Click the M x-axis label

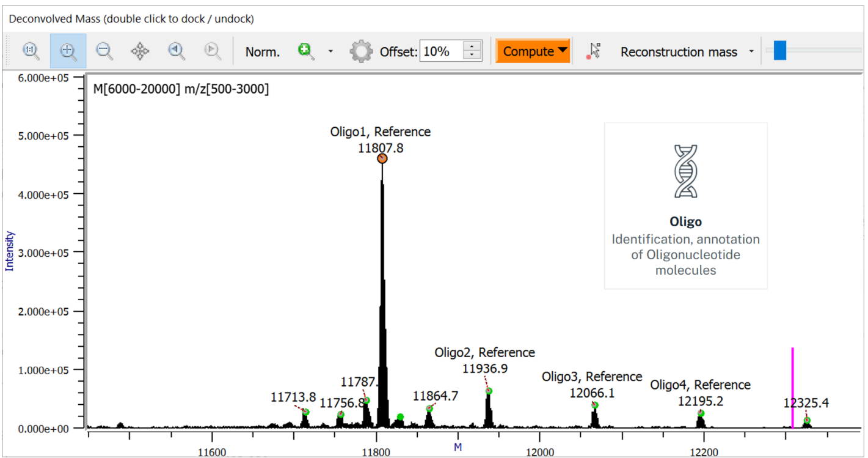[458, 448]
